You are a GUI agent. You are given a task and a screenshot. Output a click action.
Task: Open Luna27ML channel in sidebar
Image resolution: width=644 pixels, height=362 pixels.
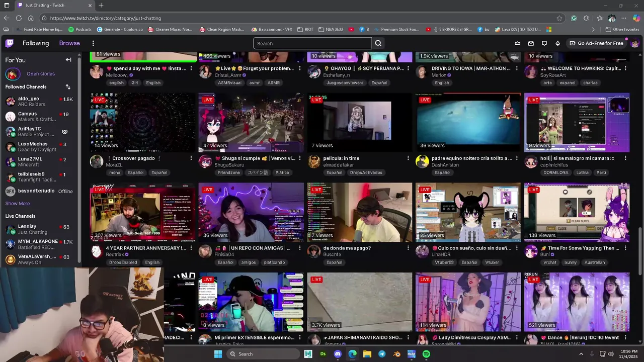coord(39,162)
